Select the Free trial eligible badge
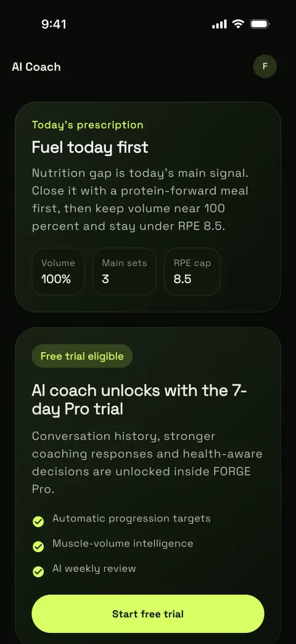 click(x=82, y=356)
